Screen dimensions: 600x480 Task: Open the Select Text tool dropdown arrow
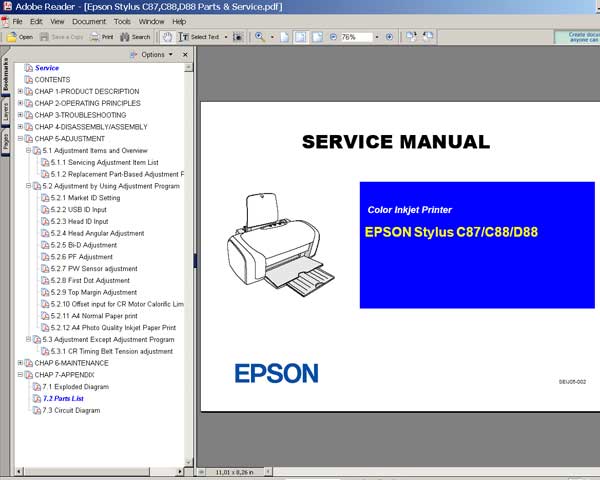coord(226,37)
